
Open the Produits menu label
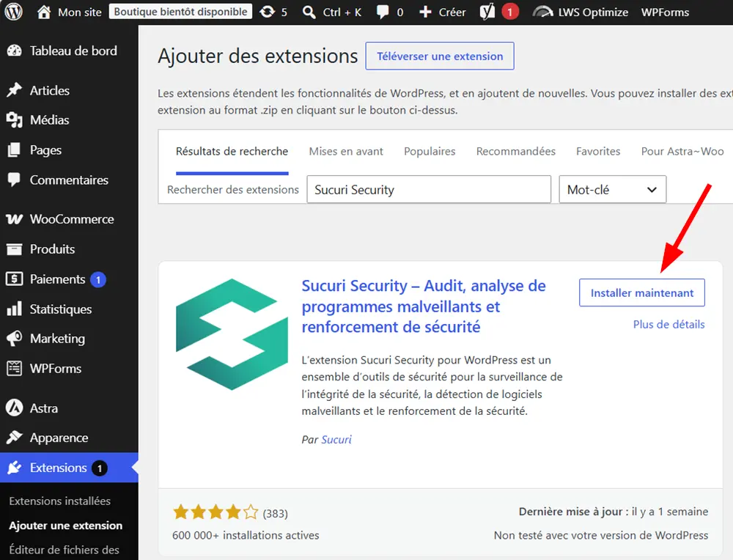(x=52, y=249)
